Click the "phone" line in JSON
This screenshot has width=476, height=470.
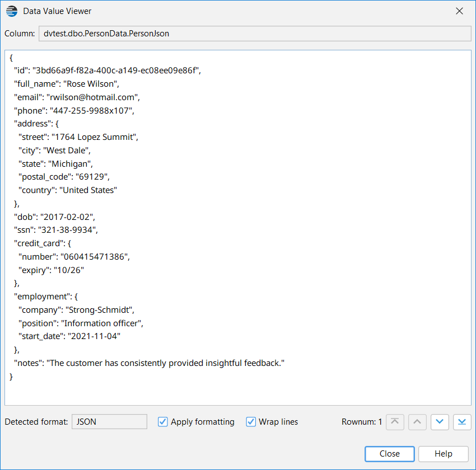click(x=74, y=111)
